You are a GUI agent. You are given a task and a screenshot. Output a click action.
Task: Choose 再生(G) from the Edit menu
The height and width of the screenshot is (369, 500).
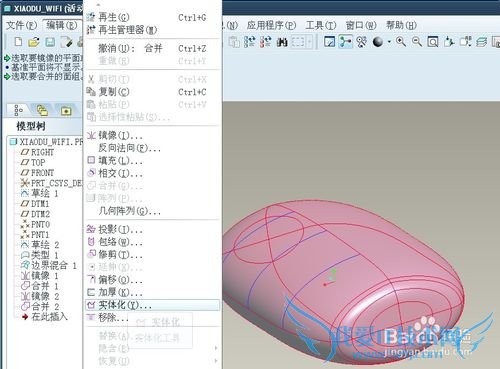[x=152, y=17]
